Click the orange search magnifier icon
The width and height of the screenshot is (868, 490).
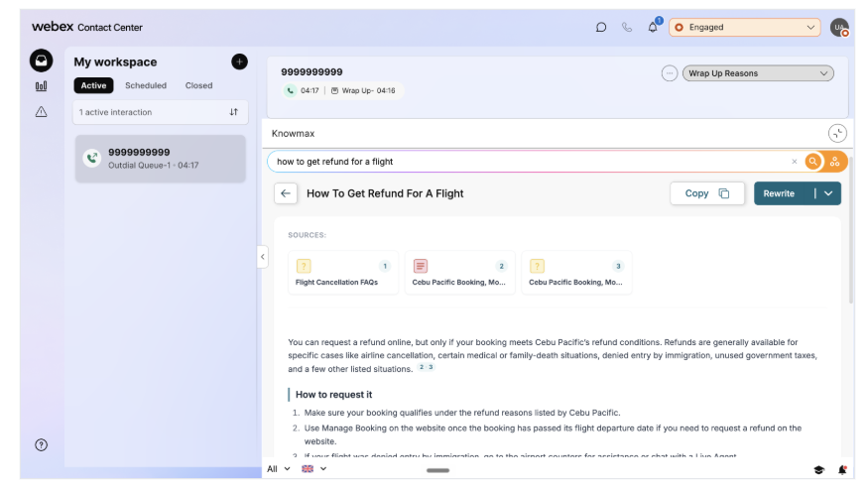pos(812,162)
